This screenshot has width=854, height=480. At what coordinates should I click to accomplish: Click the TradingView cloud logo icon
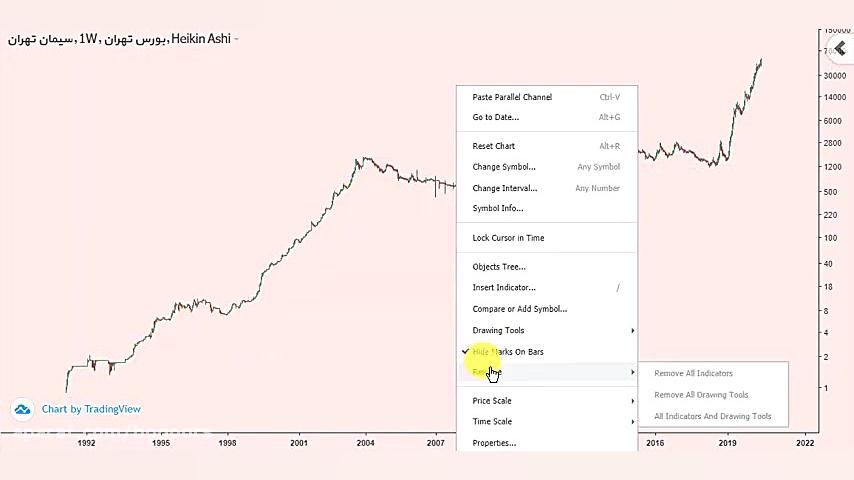(22, 409)
